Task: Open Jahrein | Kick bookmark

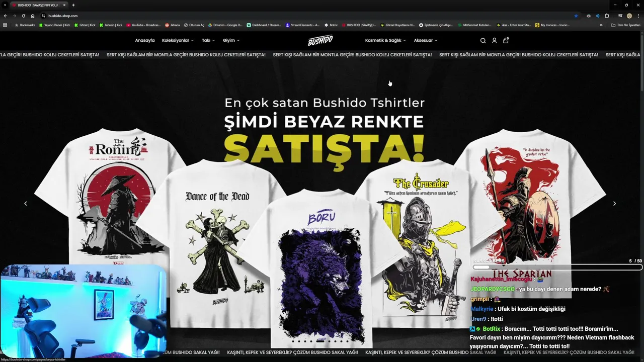Action: click(111, 25)
